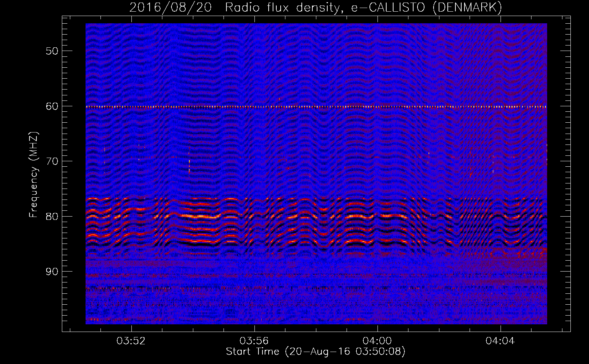Click the '03:56' time tick label
The image size is (589, 364).
254,341
